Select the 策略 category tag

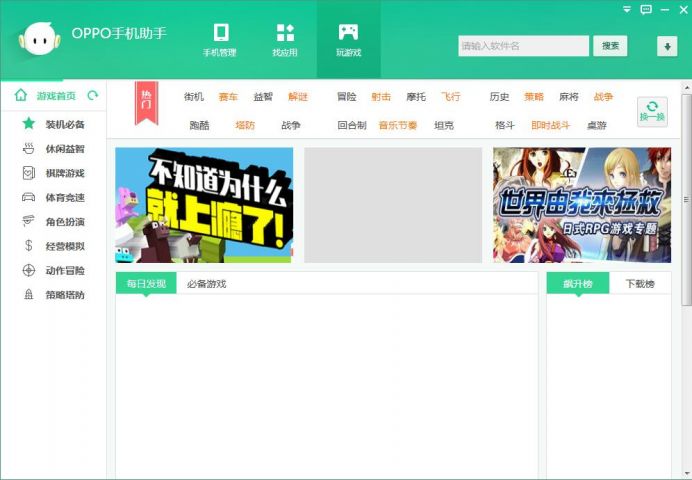534,97
